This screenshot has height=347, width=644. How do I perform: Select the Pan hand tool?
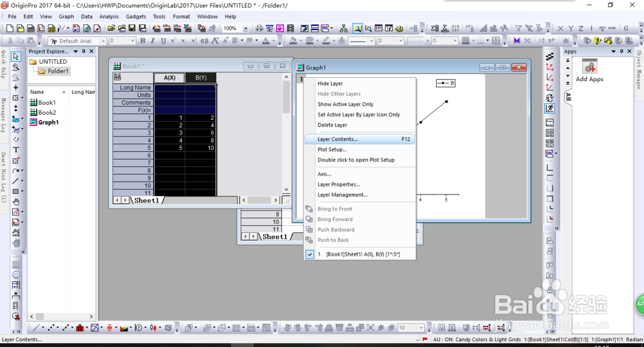15,202
